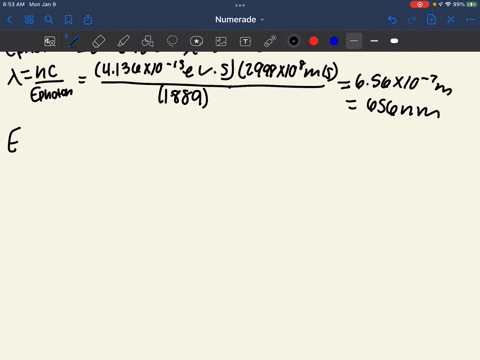Choose the Lasso selection tool
Screen dimensions: 480x360
[x=172, y=41]
